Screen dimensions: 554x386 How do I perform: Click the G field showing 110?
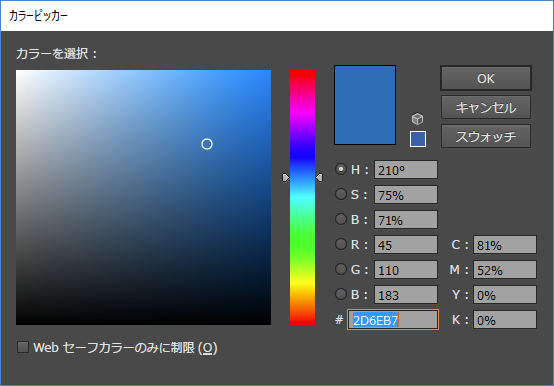pos(406,270)
